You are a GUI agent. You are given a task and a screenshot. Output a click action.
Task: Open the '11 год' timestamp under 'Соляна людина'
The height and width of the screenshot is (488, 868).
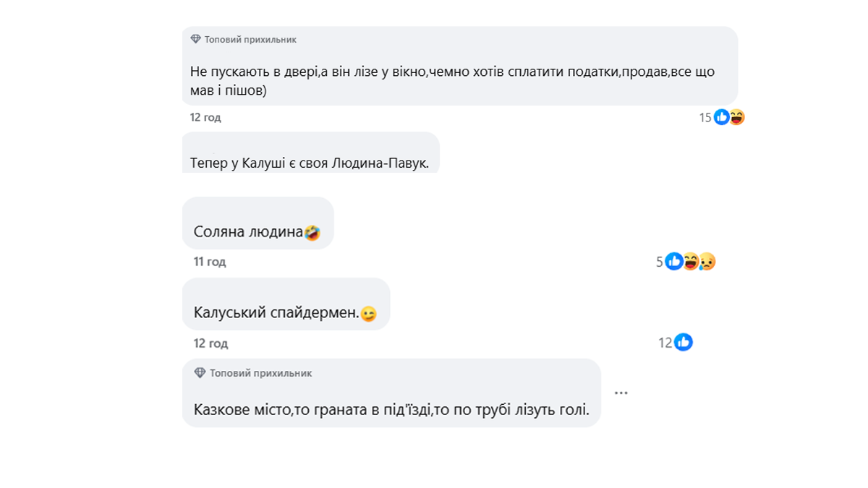210,262
